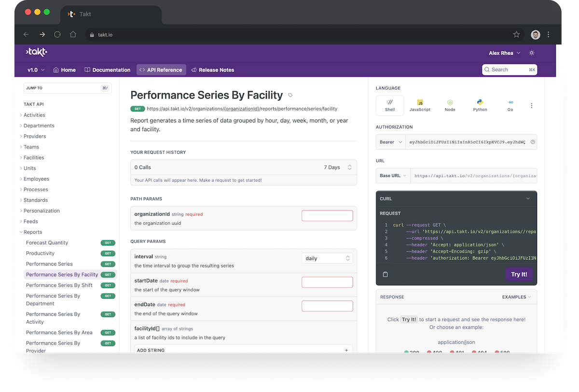Image resolution: width=579 pixels, height=392 pixels.
Task: Click the Try It! button
Action: [519, 274]
